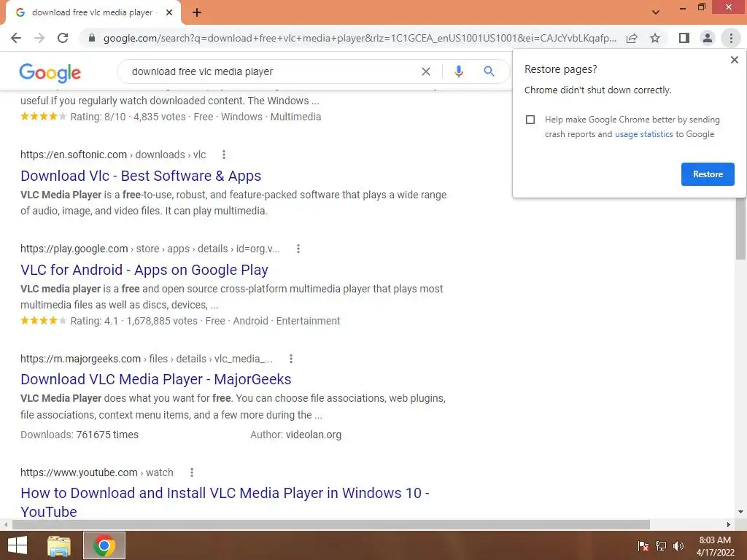Open the Action Center flag tray icon
Screen dimensions: 747x560
[x=643, y=546]
